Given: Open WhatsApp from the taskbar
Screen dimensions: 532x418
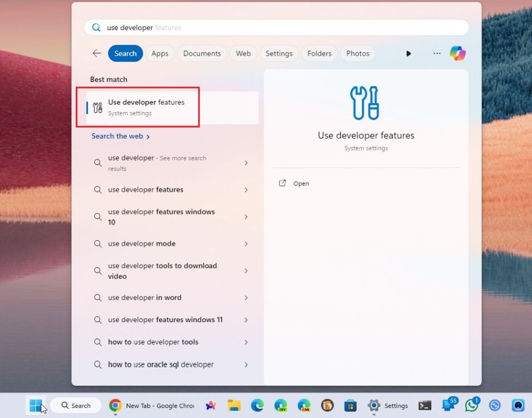Looking at the screenshot, I should 472,405.
